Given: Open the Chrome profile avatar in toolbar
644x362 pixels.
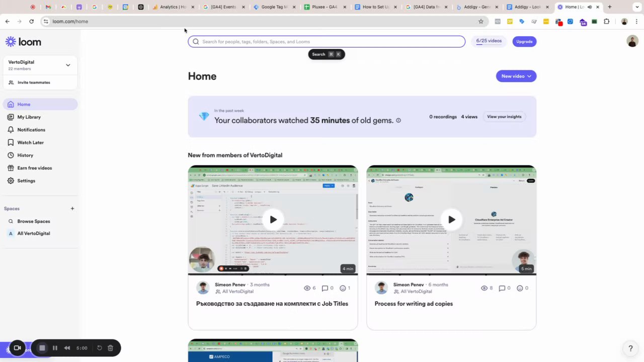Looking at the screenshot, I should pos(624,22).
